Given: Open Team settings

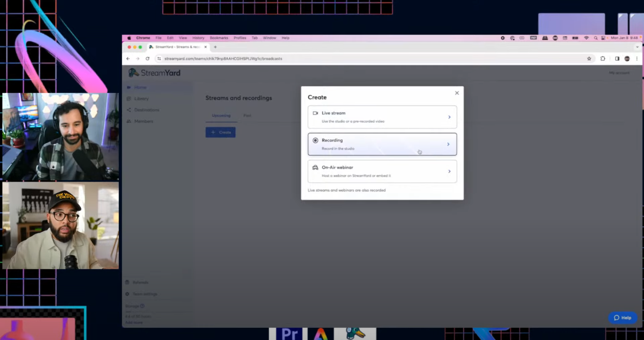Looking at the screenshot, I should click(144, 294).
